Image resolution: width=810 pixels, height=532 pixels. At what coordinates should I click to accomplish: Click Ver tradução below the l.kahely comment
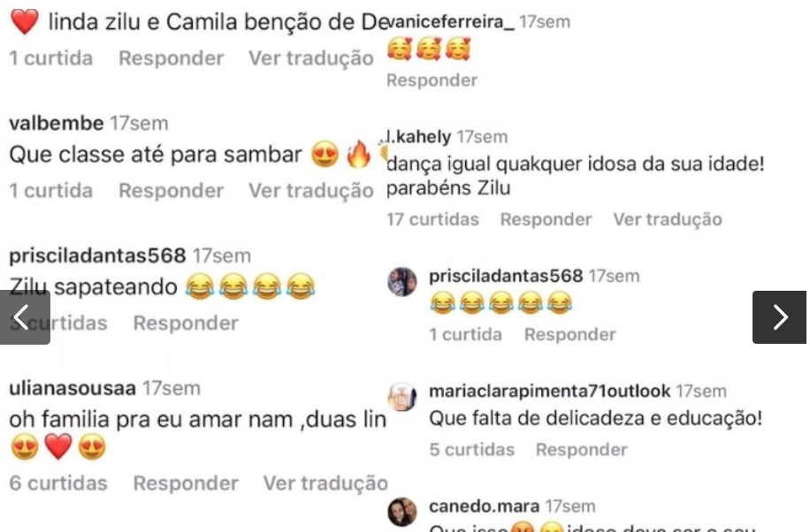pos(668,219)
